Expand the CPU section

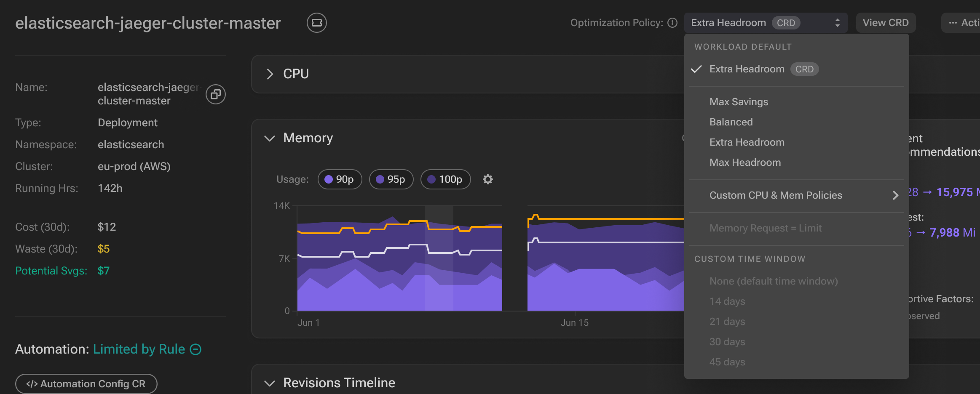[270, 74]
